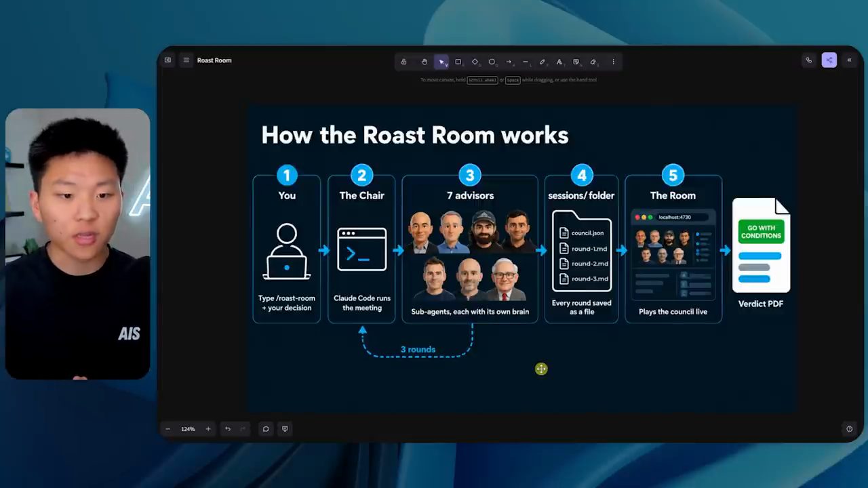The width and height of the screenshot is (868, 488).
Task: Click the "3 rounds" loop label
Action: (x=418, y=350)
